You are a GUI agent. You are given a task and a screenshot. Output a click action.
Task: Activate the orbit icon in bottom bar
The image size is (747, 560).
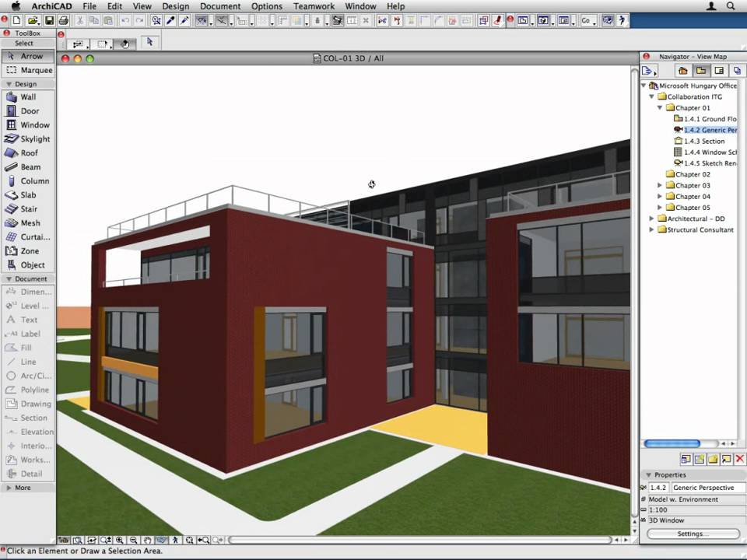pos(162,540)
